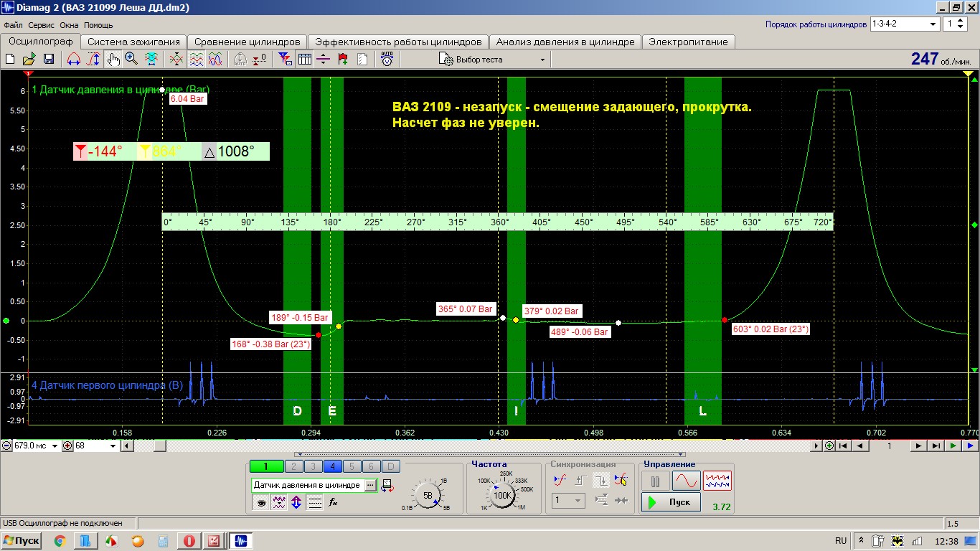Open Chrome from the taskbar
This screenshot has height=551, width=980.
(60, 541)
